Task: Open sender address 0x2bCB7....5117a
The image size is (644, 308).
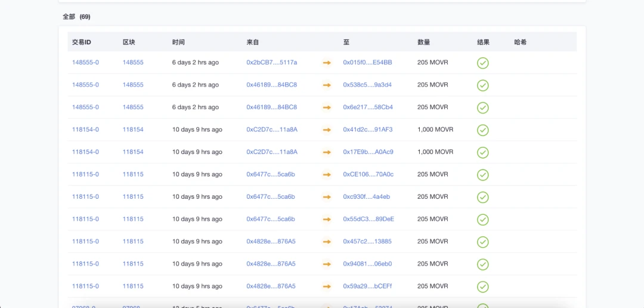Action: tap(271, 63)
